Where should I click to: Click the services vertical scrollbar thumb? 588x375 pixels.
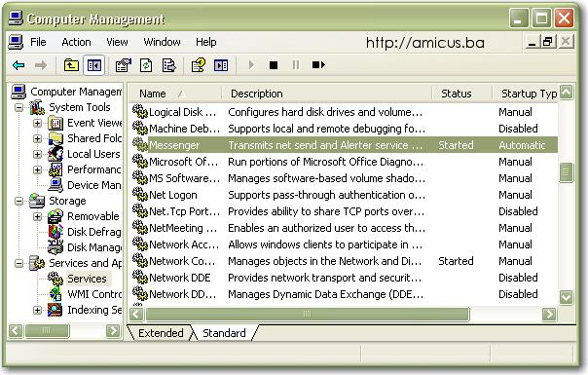tap(567, 172)
